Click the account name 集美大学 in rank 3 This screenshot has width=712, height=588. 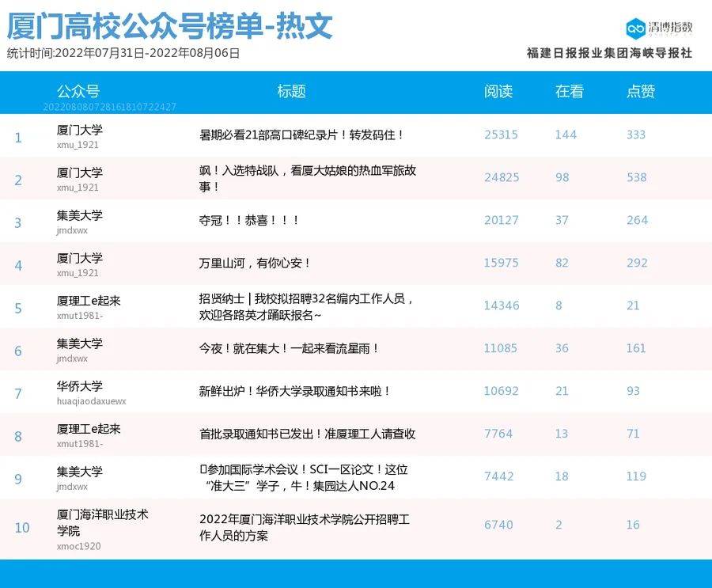coord(79,215)
